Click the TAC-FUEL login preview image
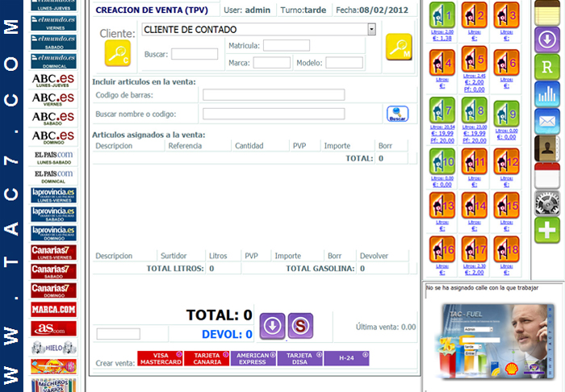This screenshot has width=565, height=392. pyautogui.click(x=498, y=341)
